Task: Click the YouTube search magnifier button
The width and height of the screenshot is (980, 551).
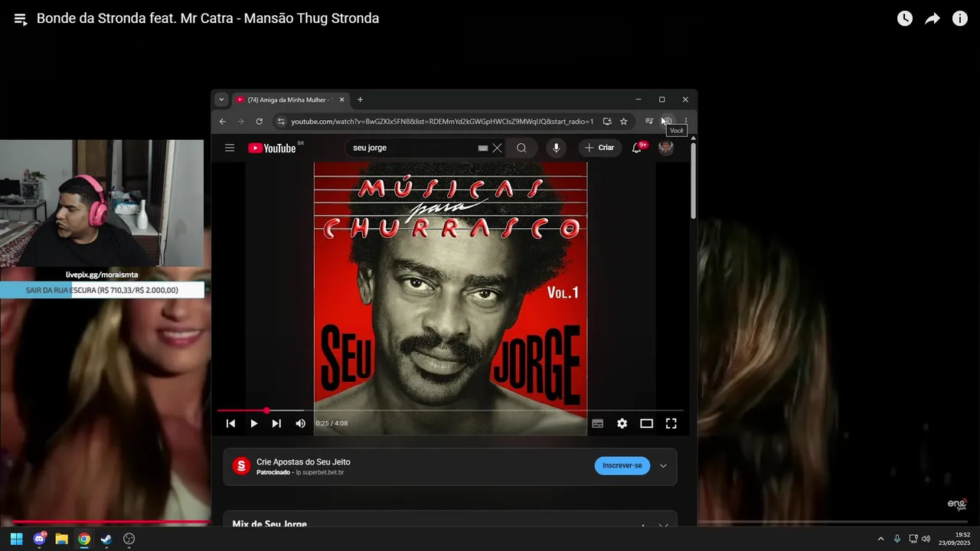Action: pos(521,148)
